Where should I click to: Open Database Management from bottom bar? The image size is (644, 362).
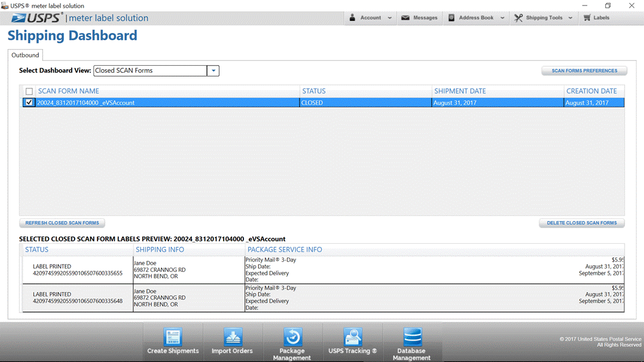[x=411, y=344]
